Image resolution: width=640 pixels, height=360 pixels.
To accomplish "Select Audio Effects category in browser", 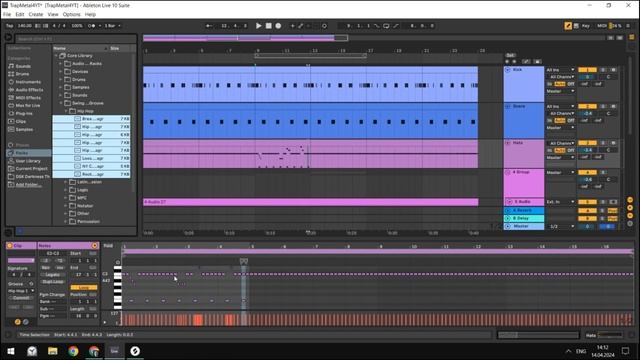I will point(29,90).
